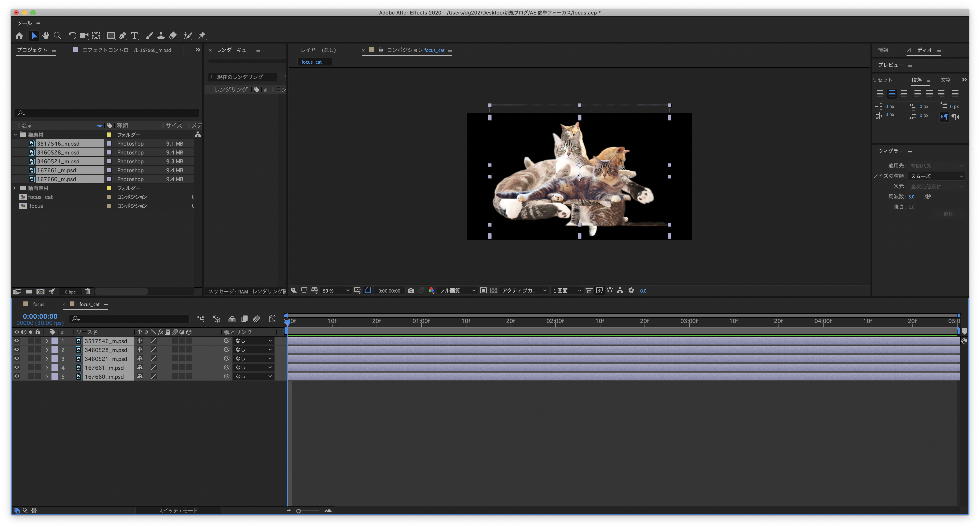
Task: Select the Brush tool
Action: (149, 36)
